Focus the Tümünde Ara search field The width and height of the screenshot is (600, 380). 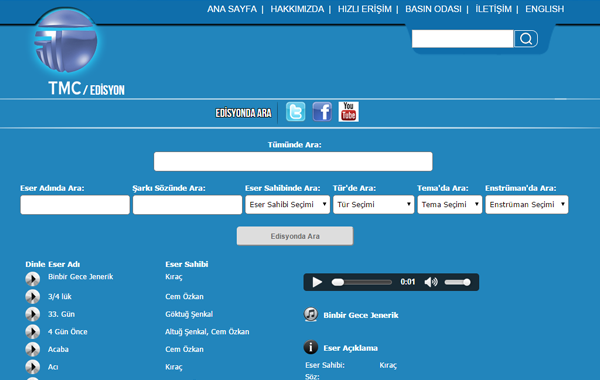[293, 161]
